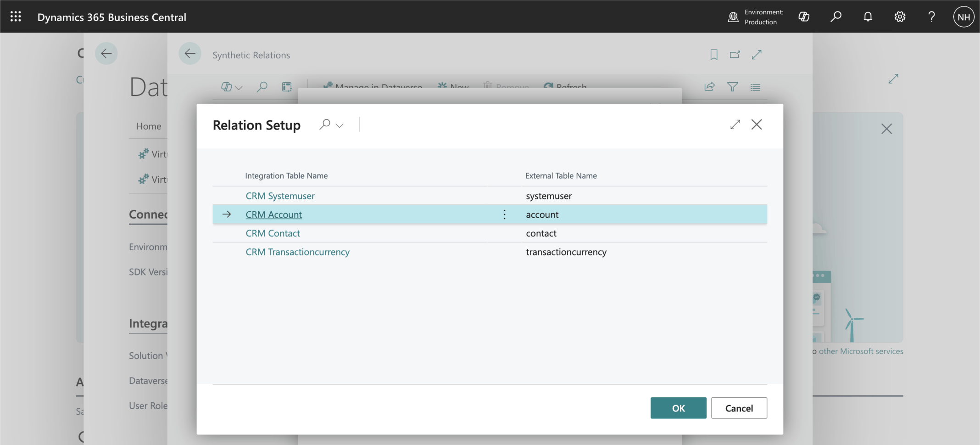Viewport: 980px width, 445px height.
Task: Click the 'contact' external table cell
Action: tap(541, 233)
